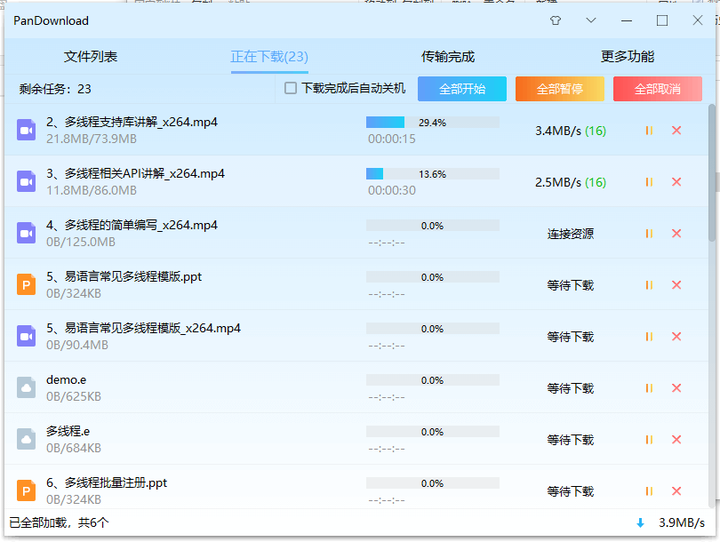Click the 剩余任务: 23 label
The image size is (720, 542).
tap(55, 89)
